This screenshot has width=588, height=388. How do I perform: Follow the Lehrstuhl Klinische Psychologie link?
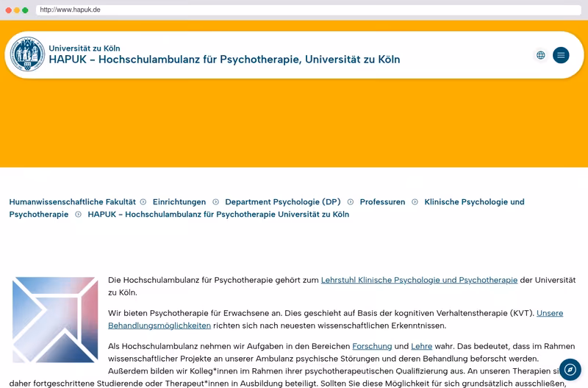419,280
